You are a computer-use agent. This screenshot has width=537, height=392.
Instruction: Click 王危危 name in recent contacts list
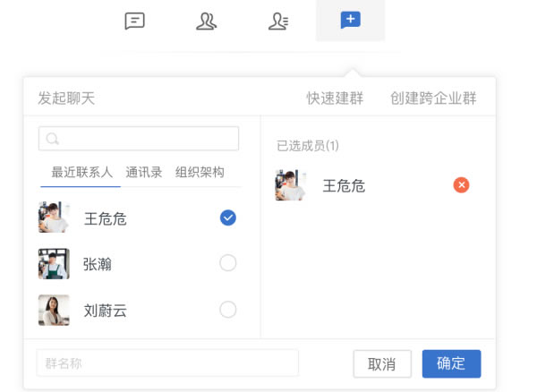(x=105, y=218)
